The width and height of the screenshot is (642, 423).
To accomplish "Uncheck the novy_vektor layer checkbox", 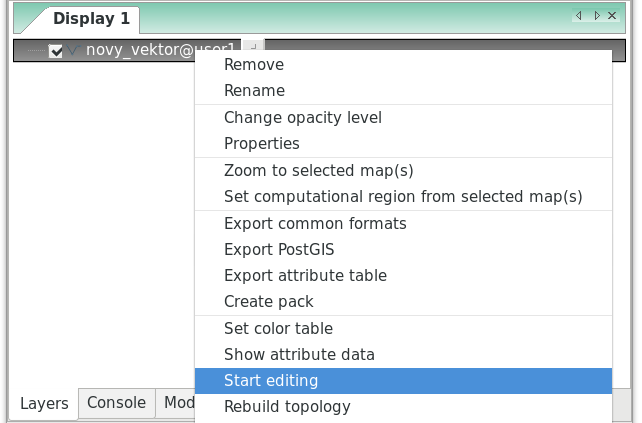I will click(55, 51).
